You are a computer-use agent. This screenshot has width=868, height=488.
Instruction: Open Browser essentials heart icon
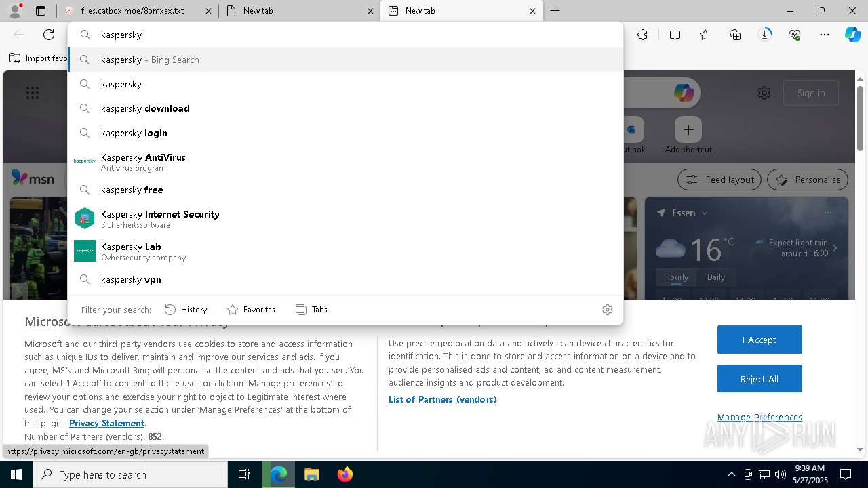tap(795, 35)
